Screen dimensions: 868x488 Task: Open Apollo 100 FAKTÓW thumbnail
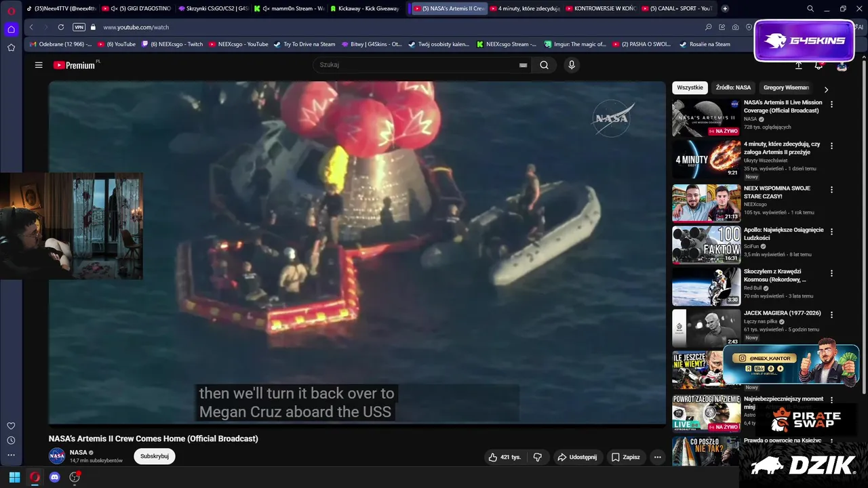706,244
